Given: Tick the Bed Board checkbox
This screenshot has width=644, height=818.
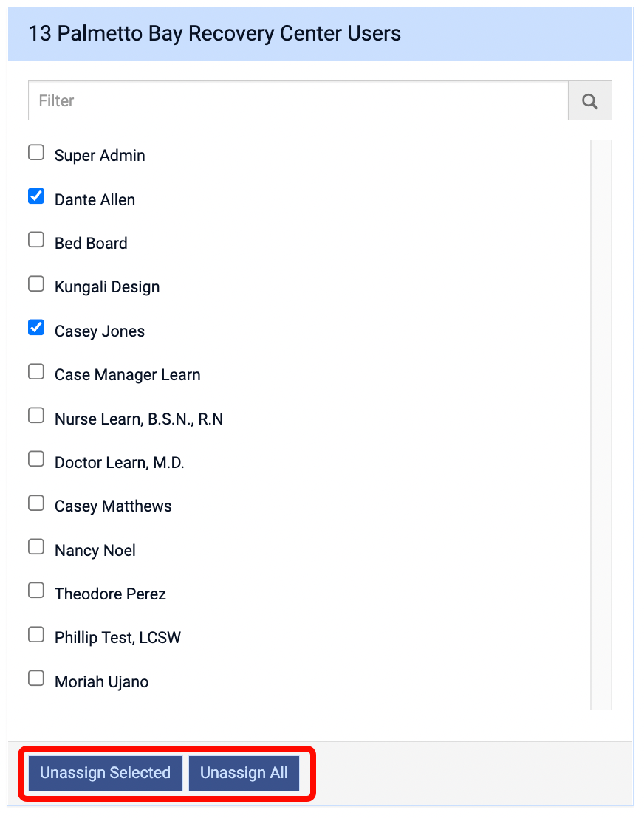Looking at the screenshot, I should (x=36, y=240).
